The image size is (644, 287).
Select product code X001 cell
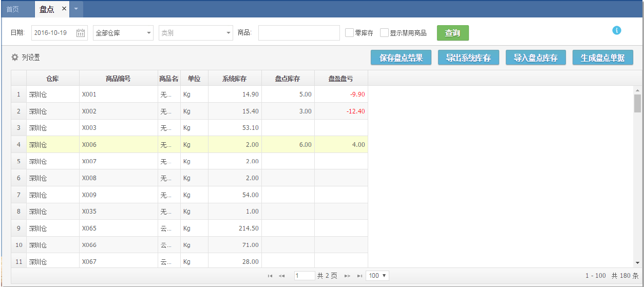tap(119, 94)
